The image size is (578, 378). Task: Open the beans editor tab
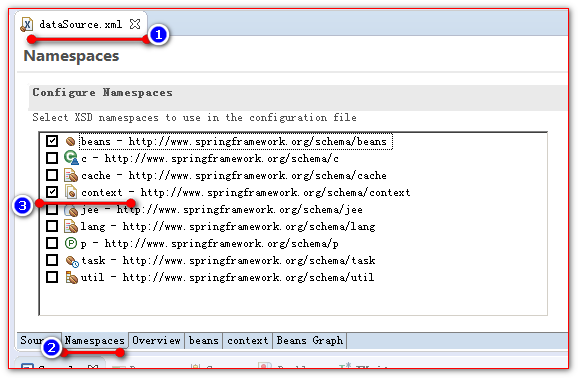203,340
